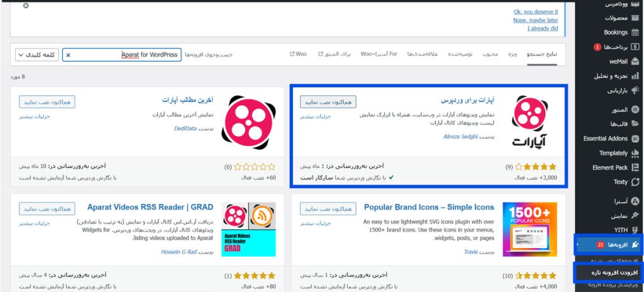Click the Aparat for WordPress plugin logo
The width and height of the screenshot is (644, 292).
pos(529,121)
